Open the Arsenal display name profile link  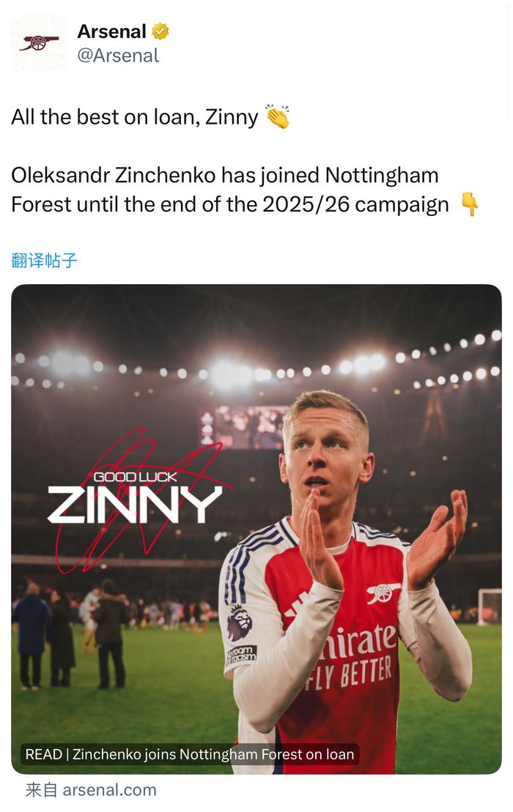(x=111, y=31)
